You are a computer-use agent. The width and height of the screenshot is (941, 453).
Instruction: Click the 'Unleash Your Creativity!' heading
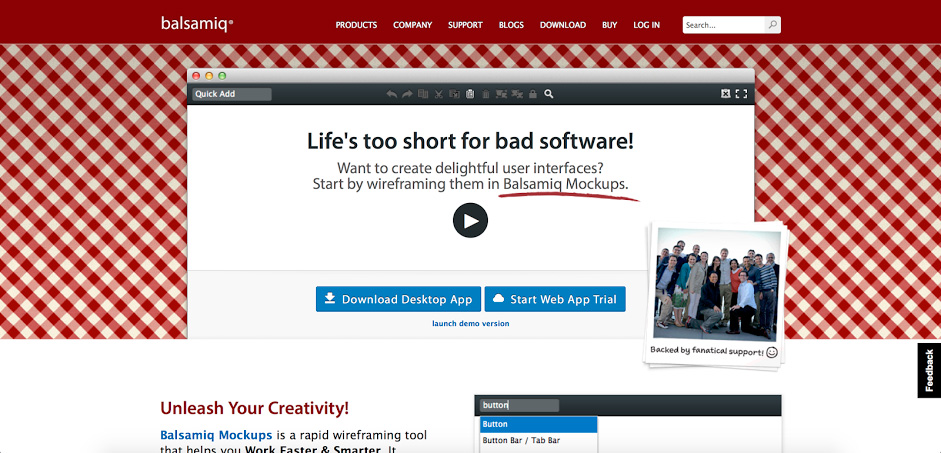254,408
